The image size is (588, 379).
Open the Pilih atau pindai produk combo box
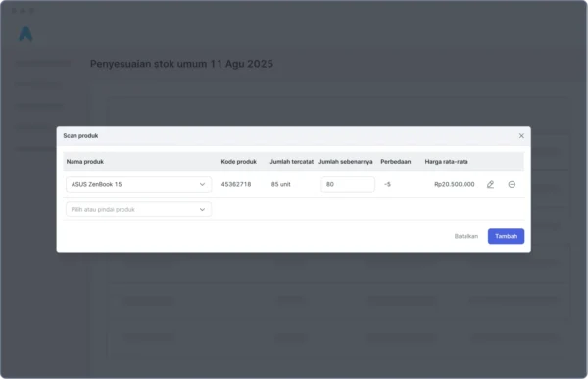[x=138, y=210]
